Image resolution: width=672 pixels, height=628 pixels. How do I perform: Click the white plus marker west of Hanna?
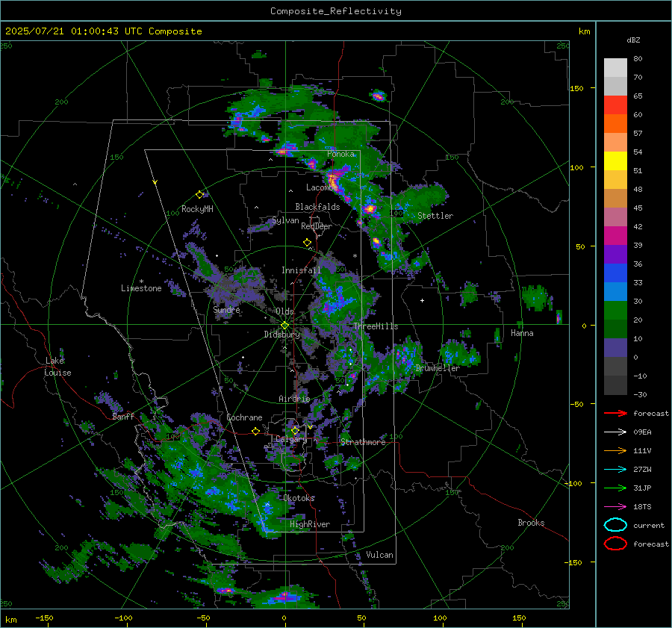click(x=422, y=300)
